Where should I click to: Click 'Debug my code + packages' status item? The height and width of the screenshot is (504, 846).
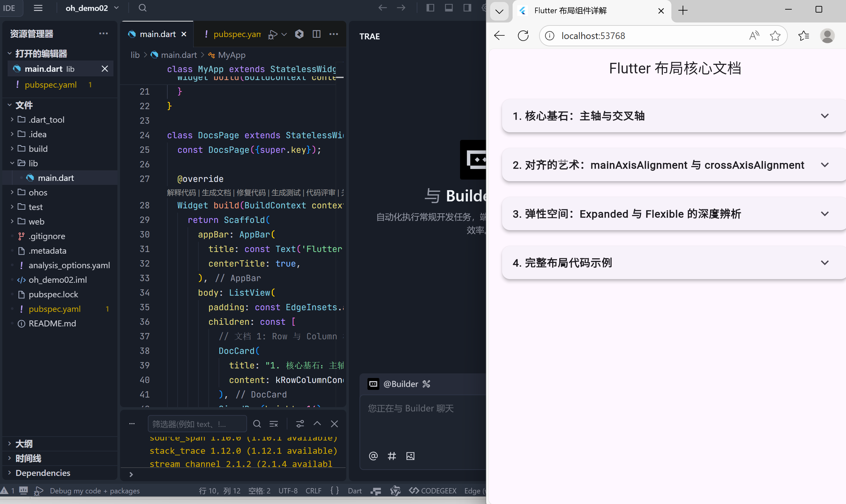[94, 490]
